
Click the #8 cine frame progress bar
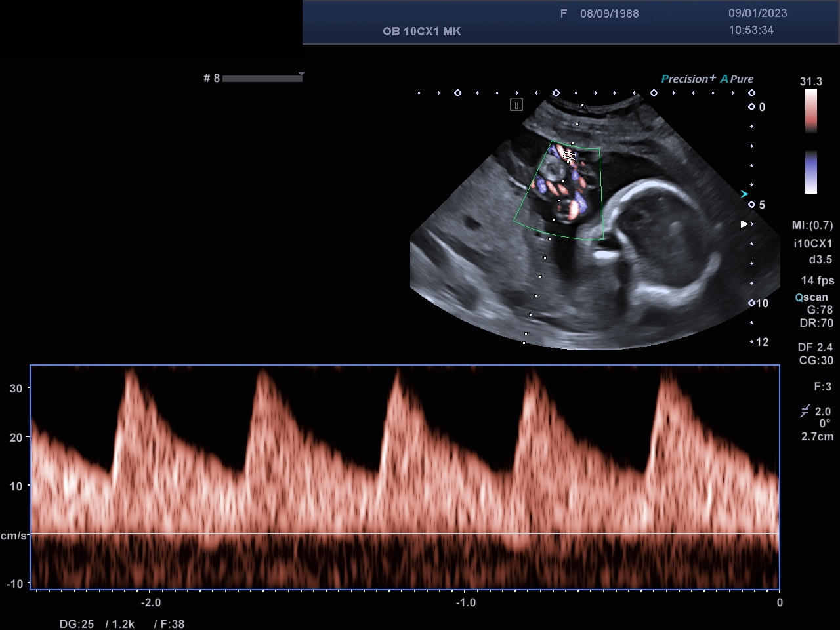coord(262,79)
